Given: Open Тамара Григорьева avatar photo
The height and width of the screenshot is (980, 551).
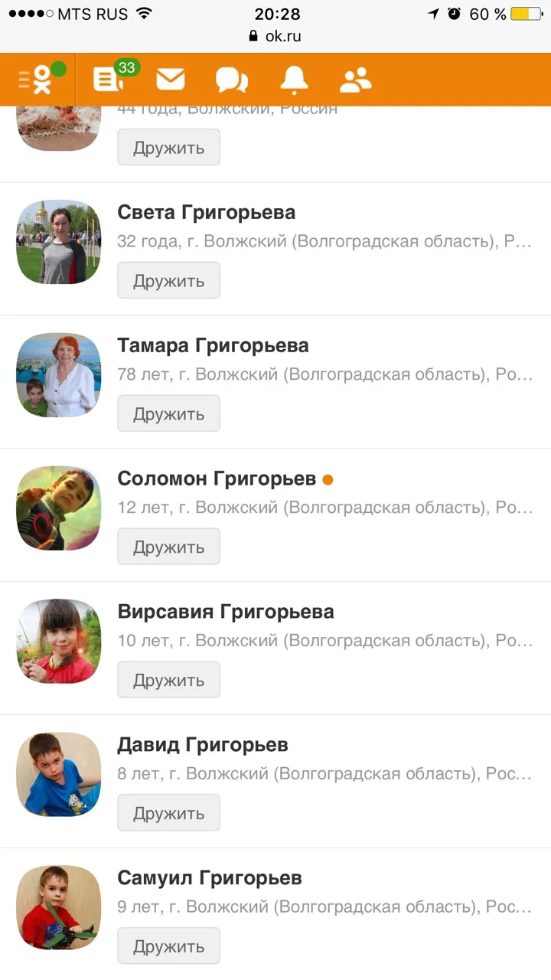Looking at the screenshot, I should [x=59, y=375].
